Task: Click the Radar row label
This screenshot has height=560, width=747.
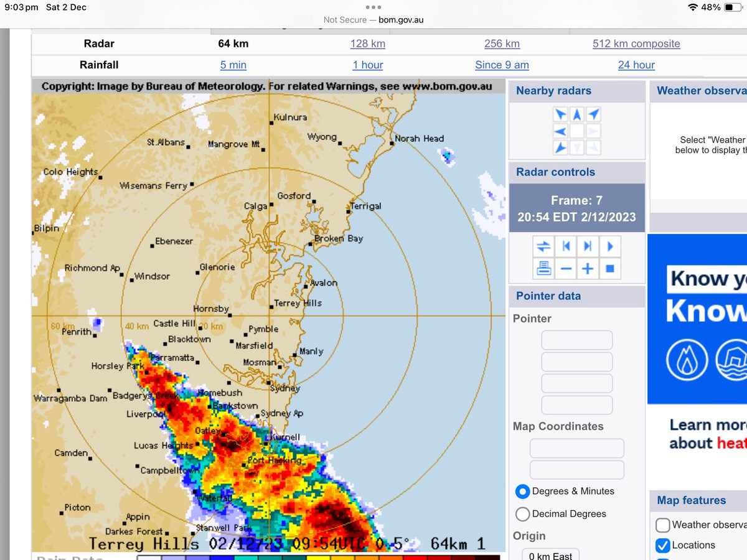Action: [x=99, y=44]
